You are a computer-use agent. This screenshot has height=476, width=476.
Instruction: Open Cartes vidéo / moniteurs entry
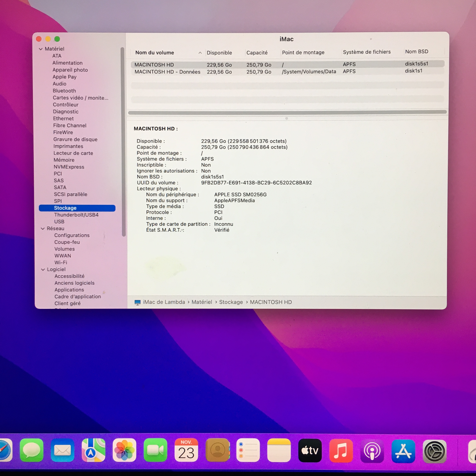click(x=80, y=98)
